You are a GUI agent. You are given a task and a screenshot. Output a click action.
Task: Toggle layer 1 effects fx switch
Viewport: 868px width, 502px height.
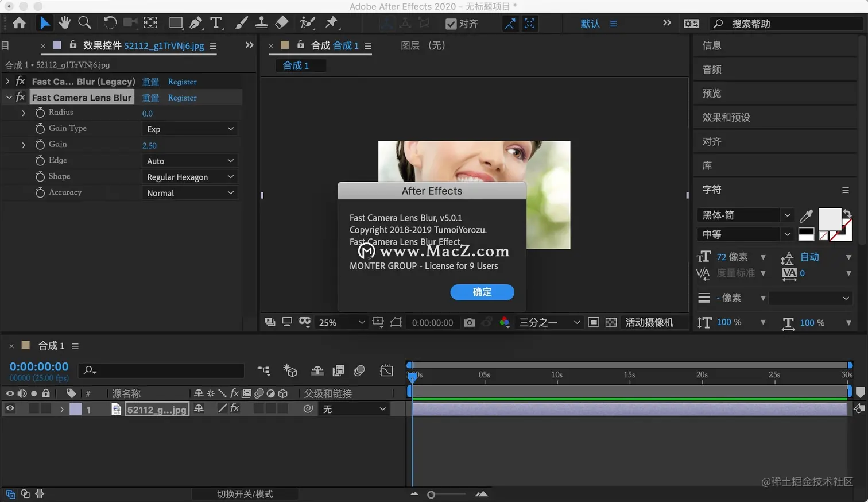point(234,408)
